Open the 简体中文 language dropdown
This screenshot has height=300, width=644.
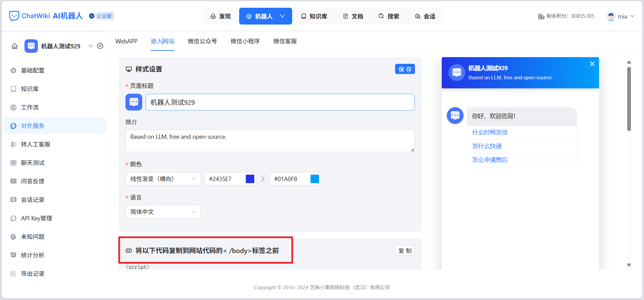(163, 212)
